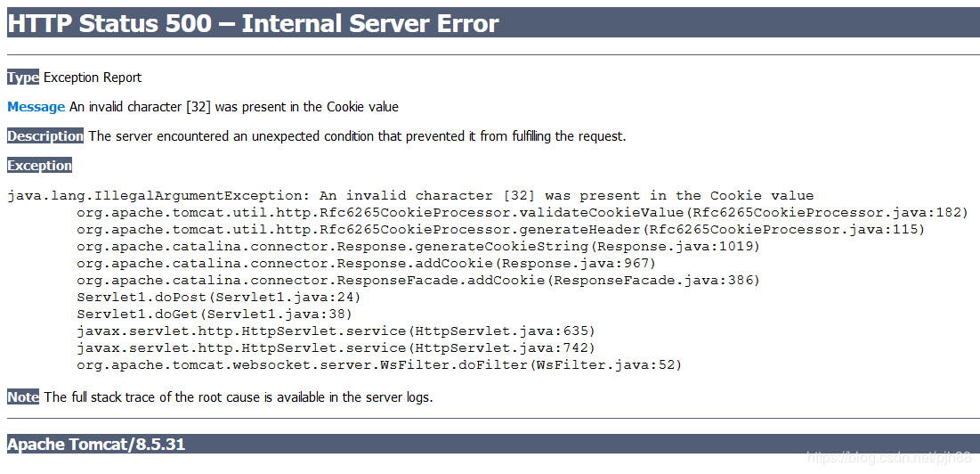The image size is (980, 474).
Task: Click the blog.csdn.net watermark URL
Action: 889,458
